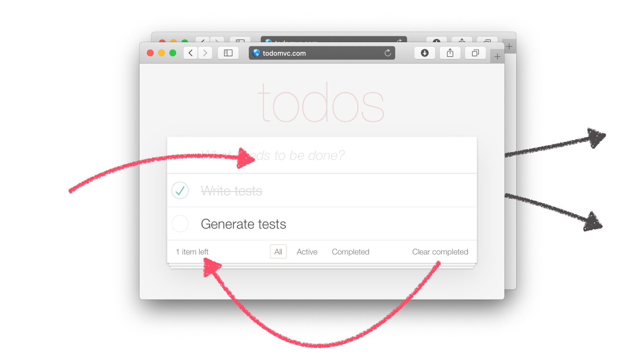This screenshot has height=362, width=644.
Task: Select the All filter tab
Action: click(278, 251)
